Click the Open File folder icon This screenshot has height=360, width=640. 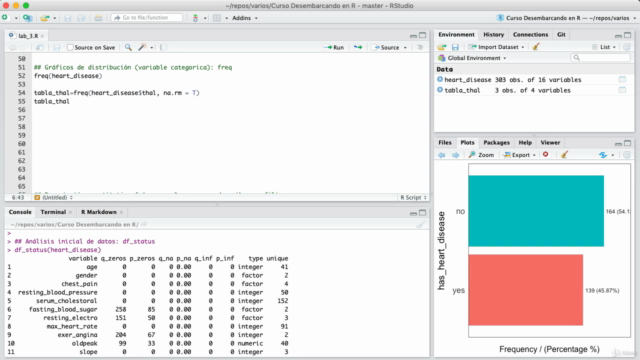pos(44,18)
